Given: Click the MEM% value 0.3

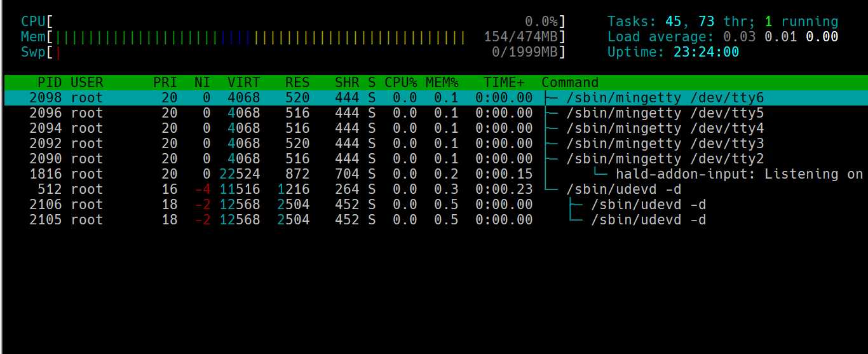Looking at the screenshot, I should [x=447, y=189].
